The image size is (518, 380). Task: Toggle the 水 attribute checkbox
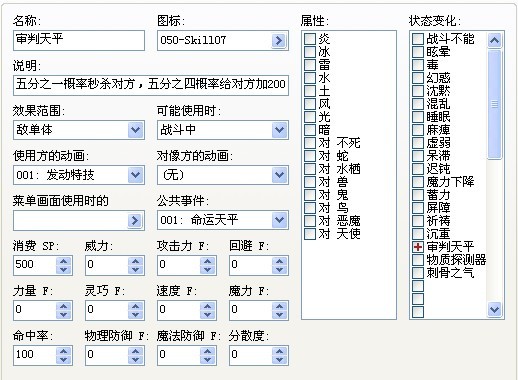coord(310,78)
